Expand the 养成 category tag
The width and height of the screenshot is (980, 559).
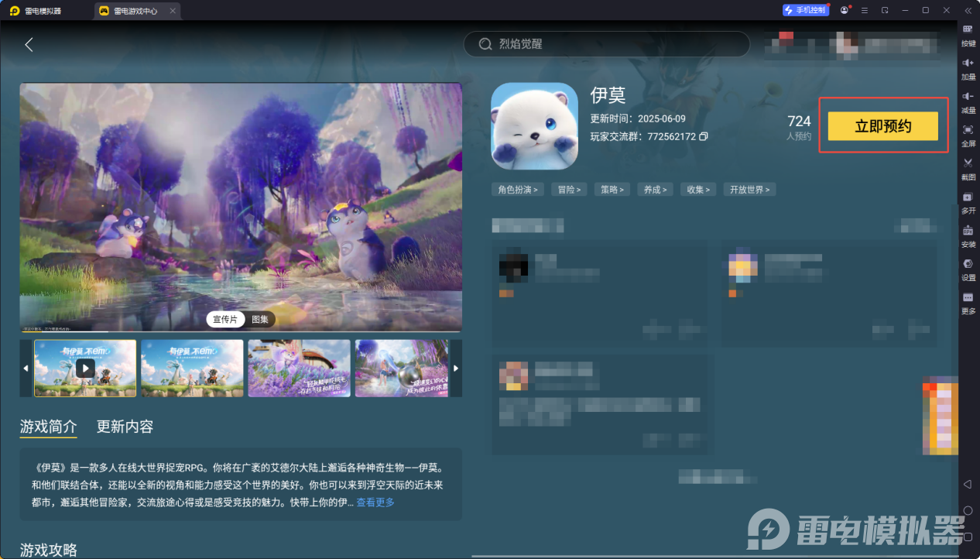[x=655, y=189]
